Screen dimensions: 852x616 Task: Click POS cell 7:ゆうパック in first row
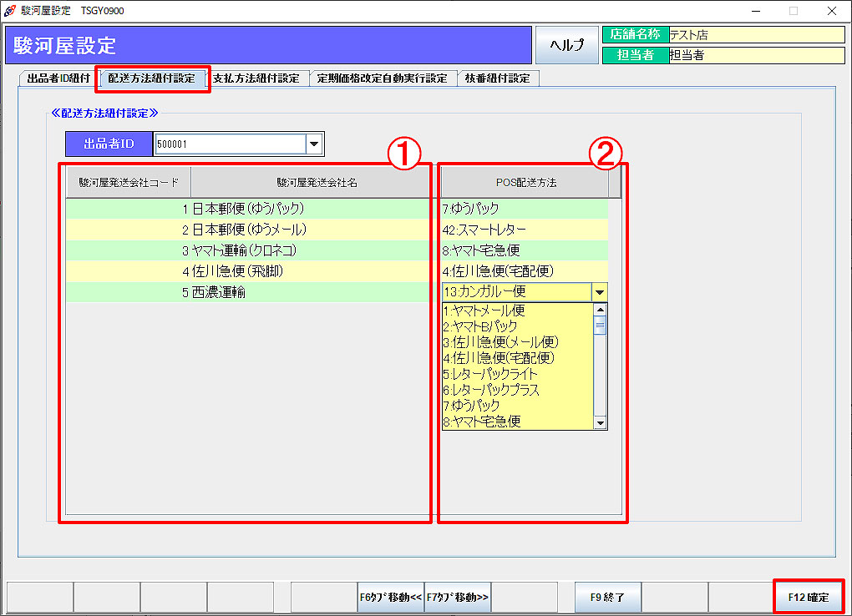tap(525, 209)
